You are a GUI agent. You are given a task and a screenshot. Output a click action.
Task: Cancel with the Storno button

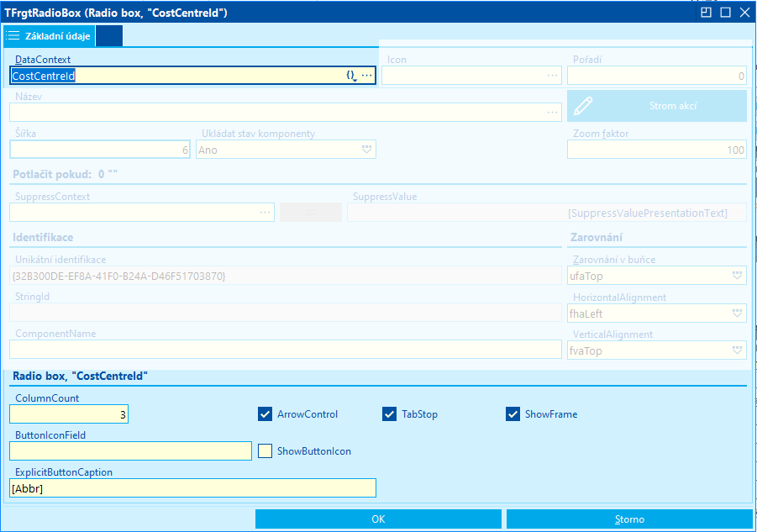[x=629, y=519]
